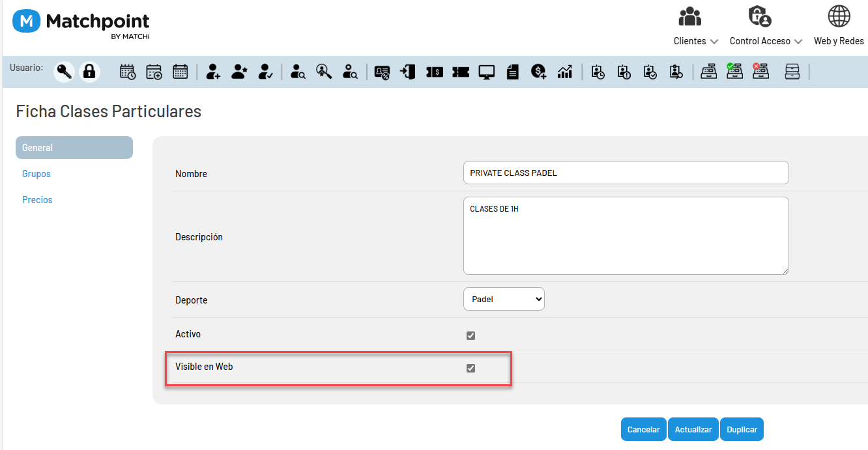The image size is (868, 450).
Task: Click the Duplicar button
Action: click(x=742, y=429)
